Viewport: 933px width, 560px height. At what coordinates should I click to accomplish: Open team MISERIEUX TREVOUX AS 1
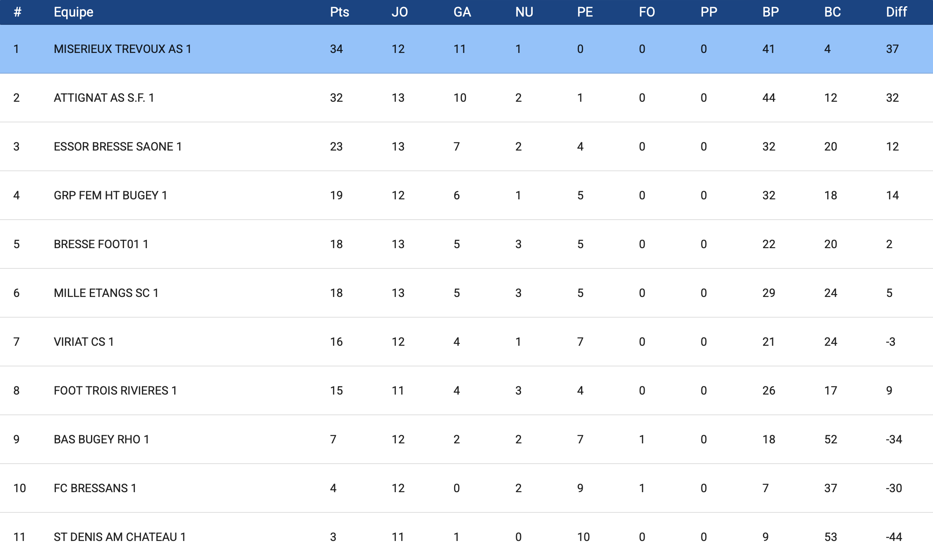[x=122, y=49]
